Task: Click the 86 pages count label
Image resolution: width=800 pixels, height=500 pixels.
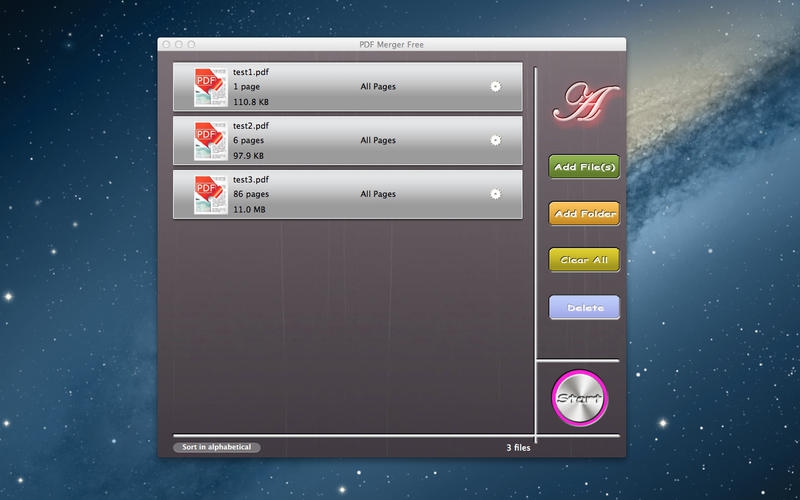Action: tap(251, 194)
